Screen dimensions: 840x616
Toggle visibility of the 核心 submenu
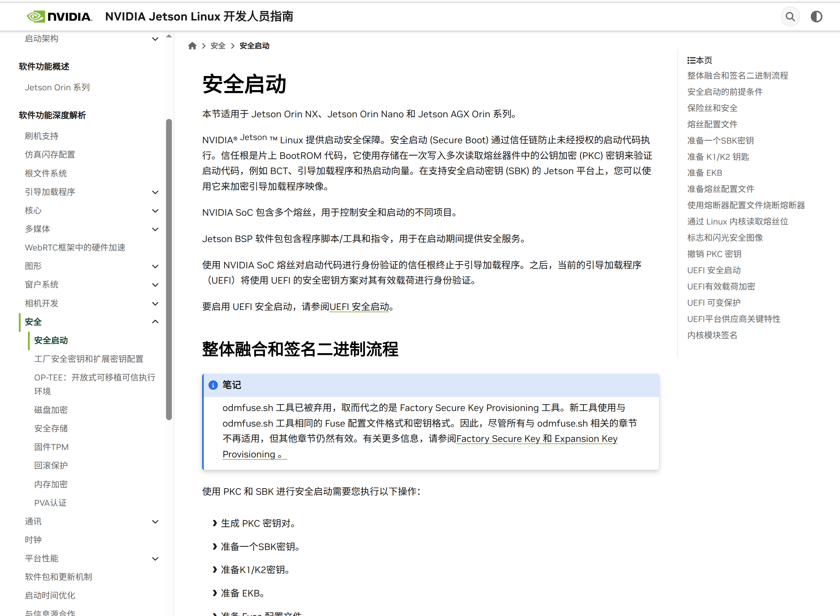pyautogui.click(x=155, y=211)
